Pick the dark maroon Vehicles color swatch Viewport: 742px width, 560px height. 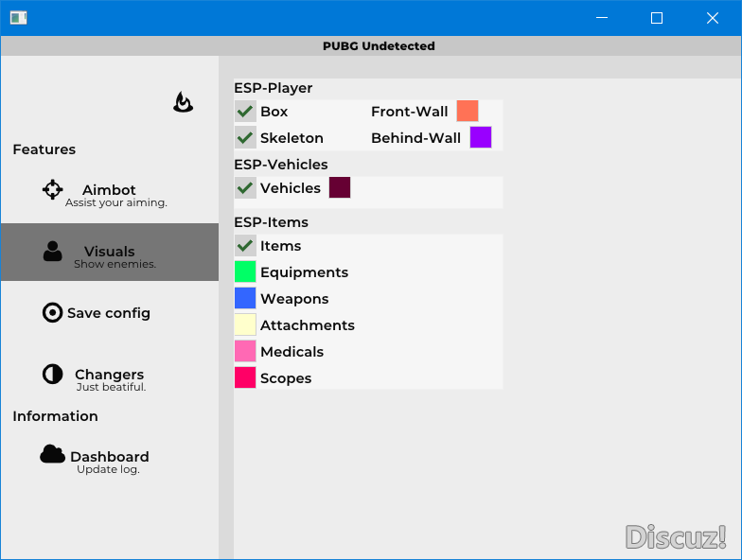(340, 187)
